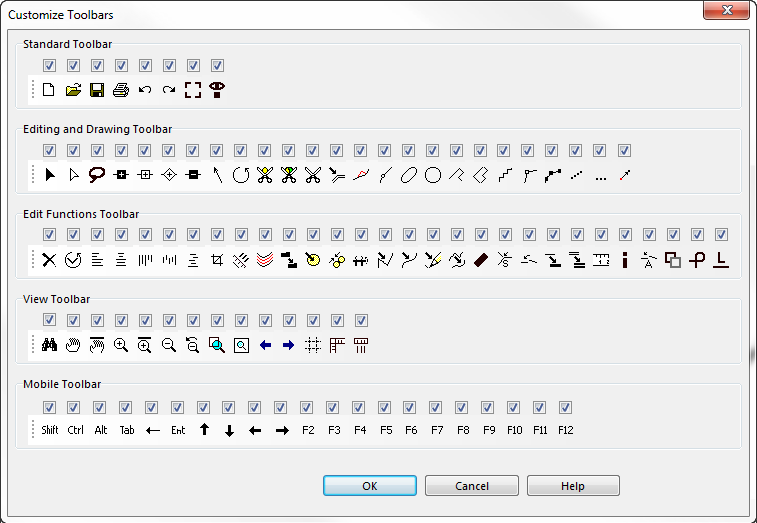Click the Cancel button
757x523 pixels.
click(x=472, y=485)
